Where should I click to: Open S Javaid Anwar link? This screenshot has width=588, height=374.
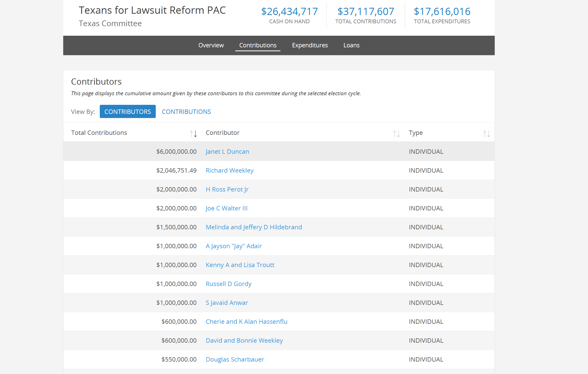coord(227,303)
